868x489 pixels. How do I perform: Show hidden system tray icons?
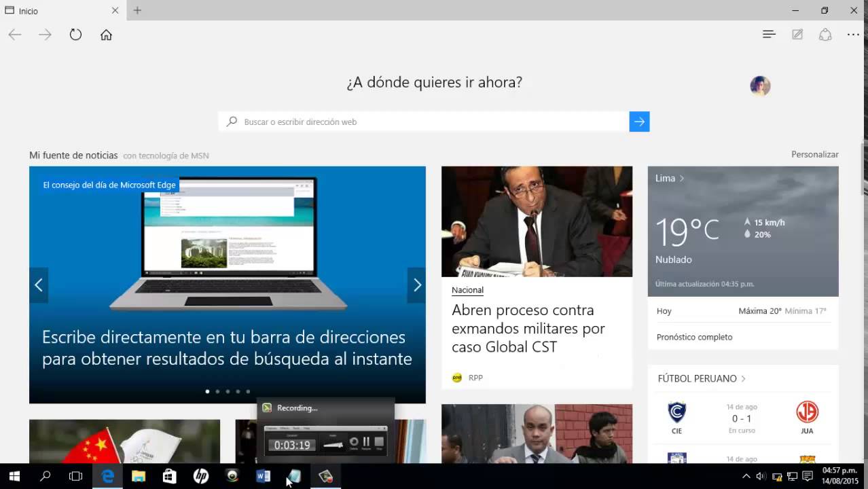[x=746, y=476]
